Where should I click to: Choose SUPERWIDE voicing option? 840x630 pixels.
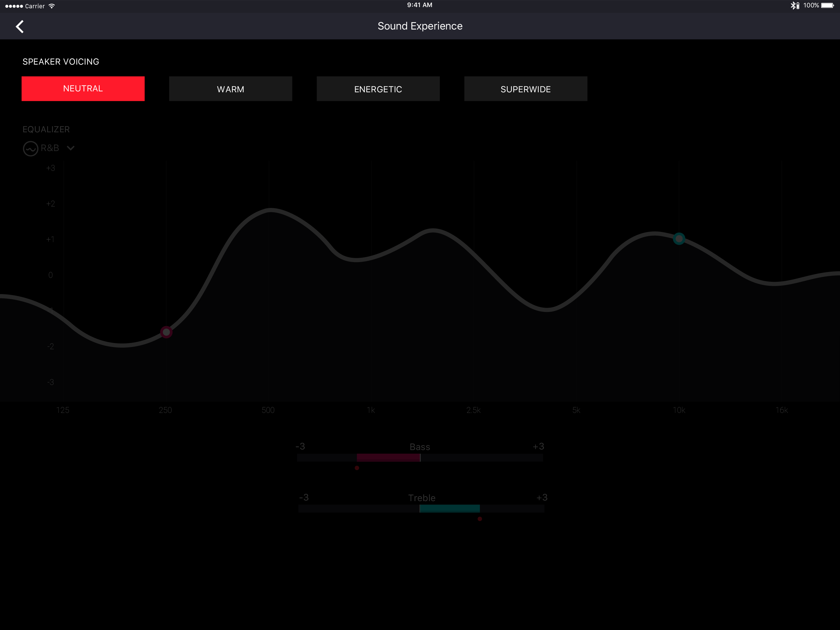pyautogui.click(x=525, y=89)
